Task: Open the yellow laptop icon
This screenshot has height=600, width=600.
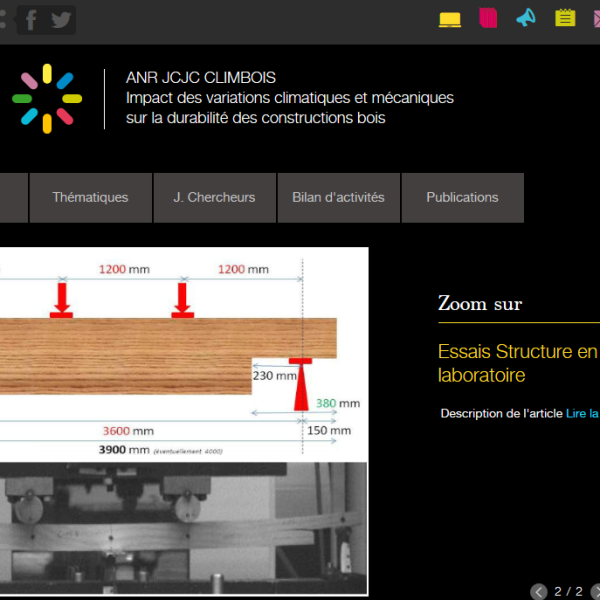Action: tap(450, 19)
